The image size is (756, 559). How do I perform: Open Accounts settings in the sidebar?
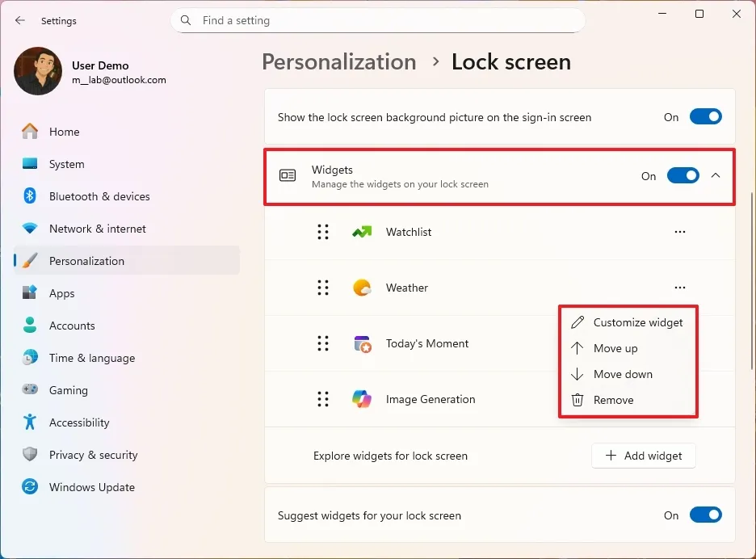(x=30, y=326)
